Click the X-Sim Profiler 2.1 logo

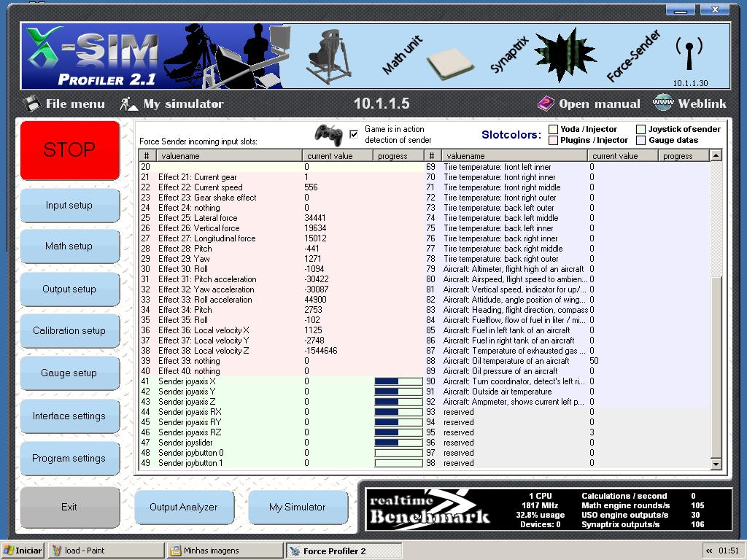point(93,56)
